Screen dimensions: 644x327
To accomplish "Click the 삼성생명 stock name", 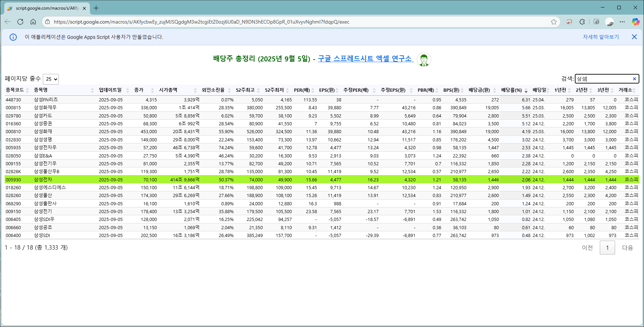I will click(x=43, y=140).
